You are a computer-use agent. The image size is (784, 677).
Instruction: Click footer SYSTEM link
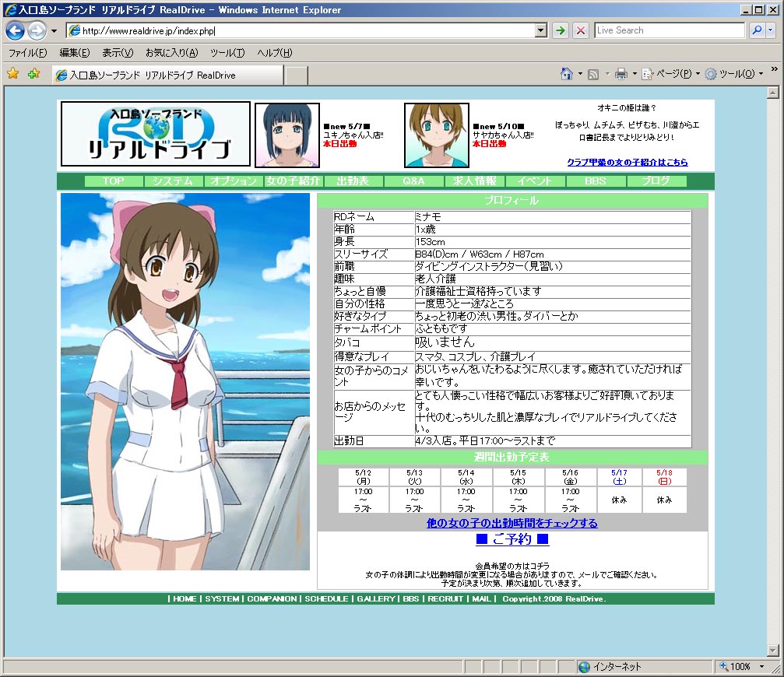coord(222,598)
